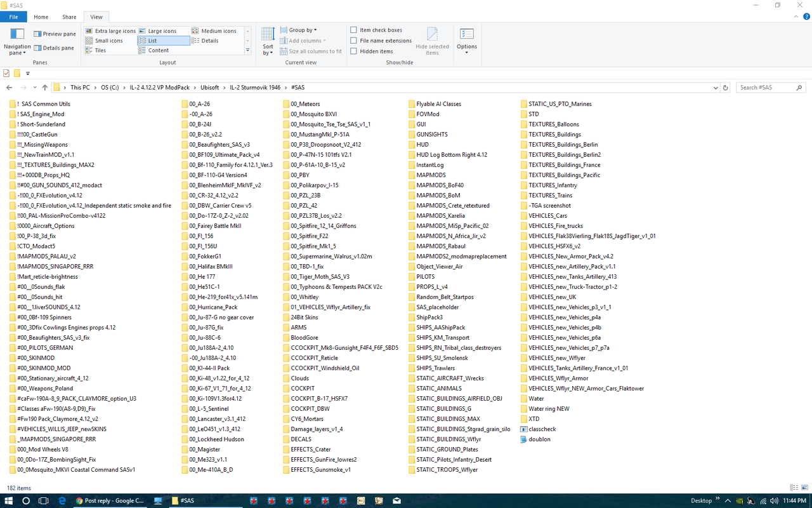The width and height of the screenshot is (812, 508).
Task: Open the File menu
Action: [13, 17]
